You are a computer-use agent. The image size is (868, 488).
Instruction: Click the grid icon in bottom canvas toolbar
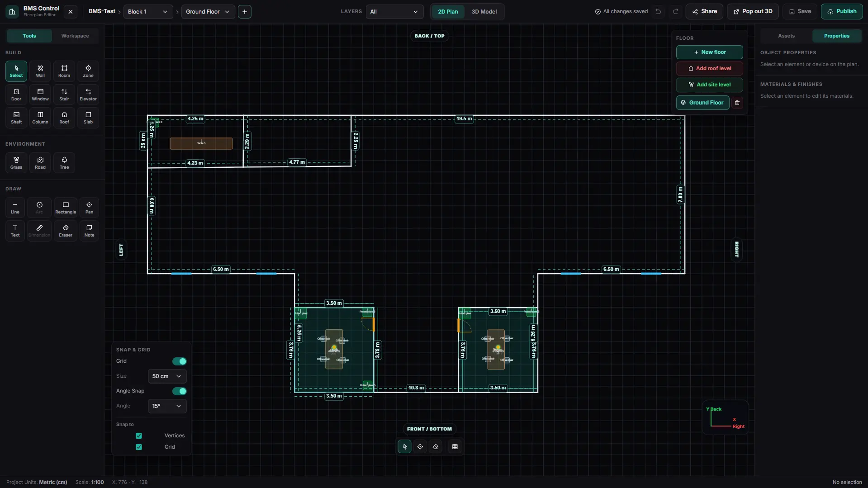click(x=455, y=447)
